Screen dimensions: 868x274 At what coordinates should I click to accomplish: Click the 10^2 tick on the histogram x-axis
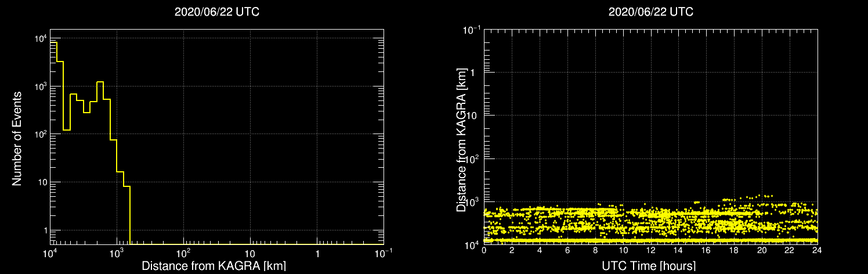pos(183,254)
